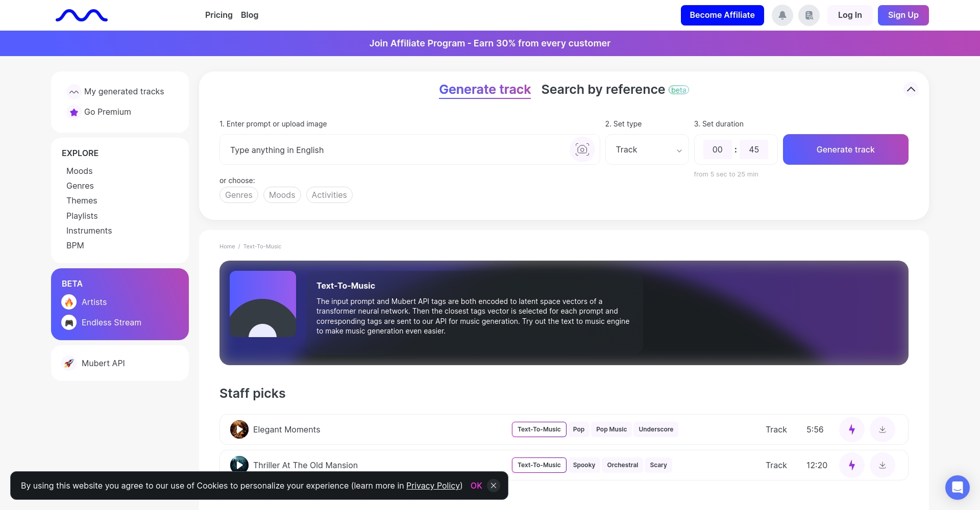Click the track search icon in header
The width and height of the screenshot is (980, 510).
tap(809, 15)
